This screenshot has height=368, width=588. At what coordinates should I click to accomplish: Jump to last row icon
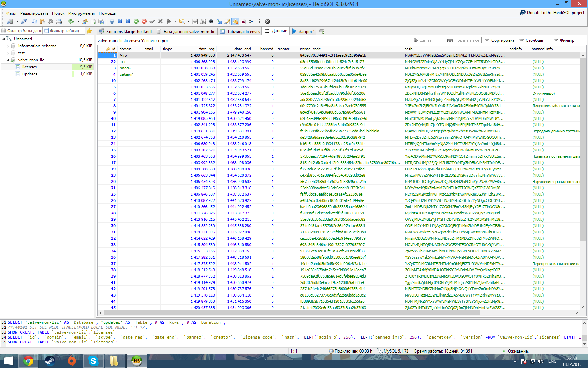[128, 21]
